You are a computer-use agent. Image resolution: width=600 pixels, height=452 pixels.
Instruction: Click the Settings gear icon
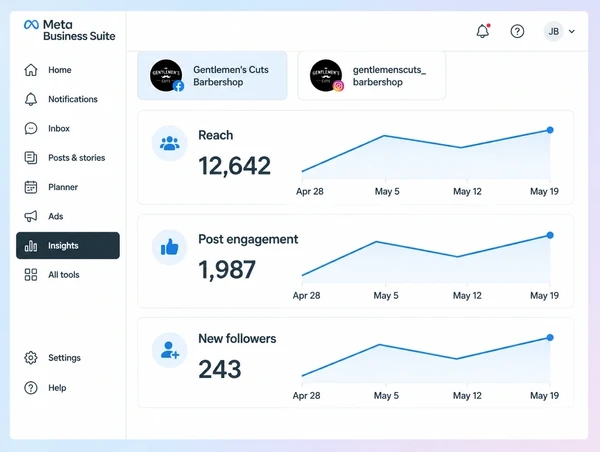31,358
